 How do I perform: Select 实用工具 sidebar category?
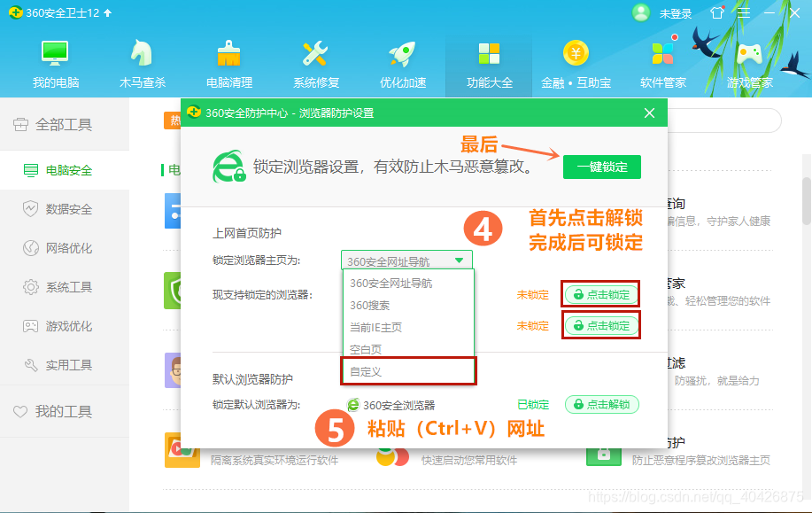point(65,365)
